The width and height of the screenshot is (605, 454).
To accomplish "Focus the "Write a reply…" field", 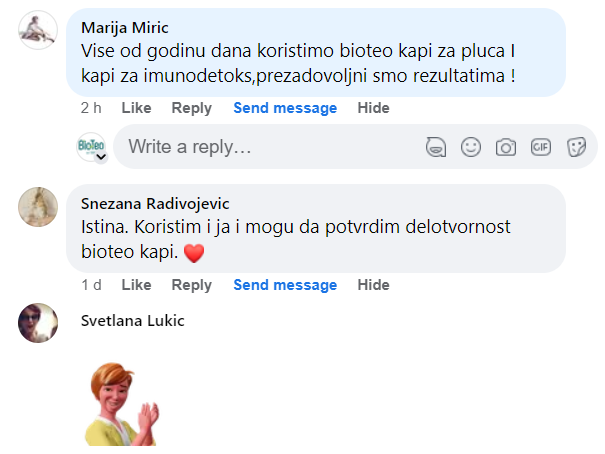I will [260, 148].
